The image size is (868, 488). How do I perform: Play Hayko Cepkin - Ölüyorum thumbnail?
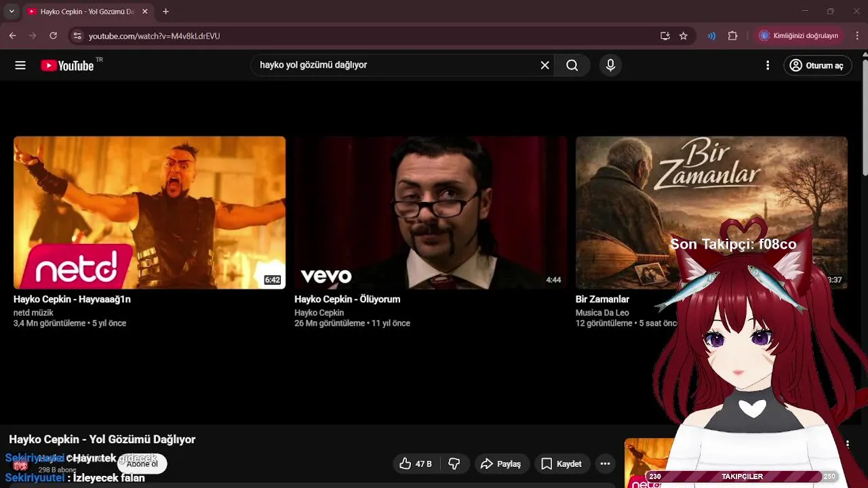(431, 213)
